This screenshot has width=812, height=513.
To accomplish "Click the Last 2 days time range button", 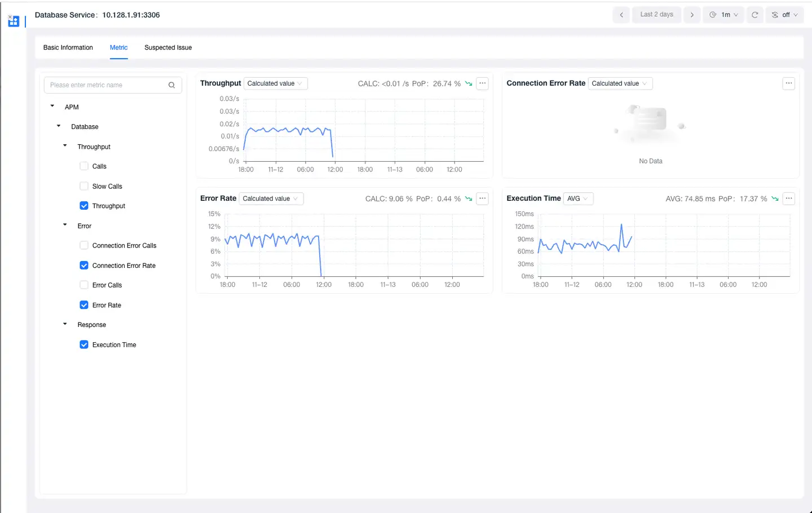I will (656, 15).
